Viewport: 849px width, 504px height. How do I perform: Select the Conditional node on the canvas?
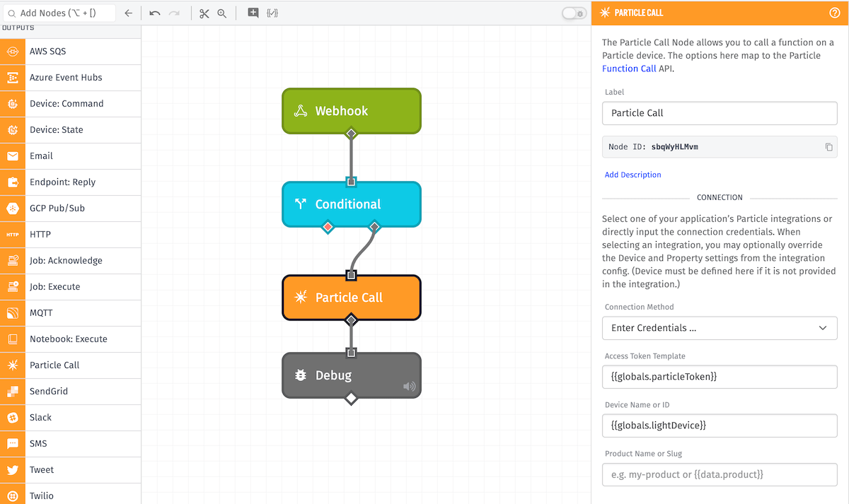click(352, 204)
